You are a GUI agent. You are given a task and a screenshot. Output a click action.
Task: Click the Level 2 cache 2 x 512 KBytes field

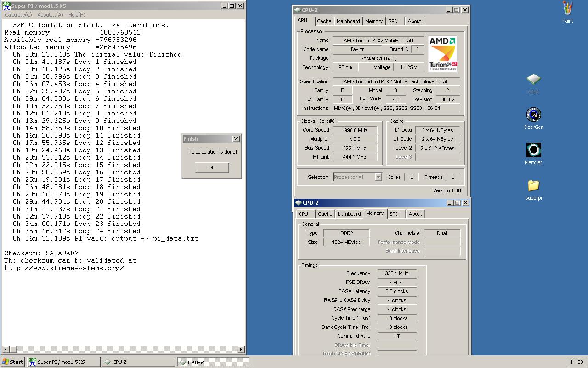437,148
